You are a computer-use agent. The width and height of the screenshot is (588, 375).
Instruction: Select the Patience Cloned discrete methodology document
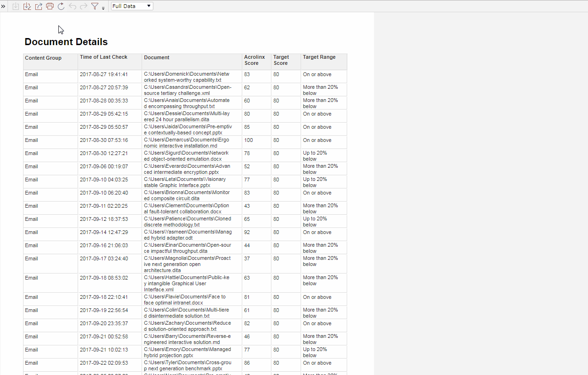(x=187, y=222)
